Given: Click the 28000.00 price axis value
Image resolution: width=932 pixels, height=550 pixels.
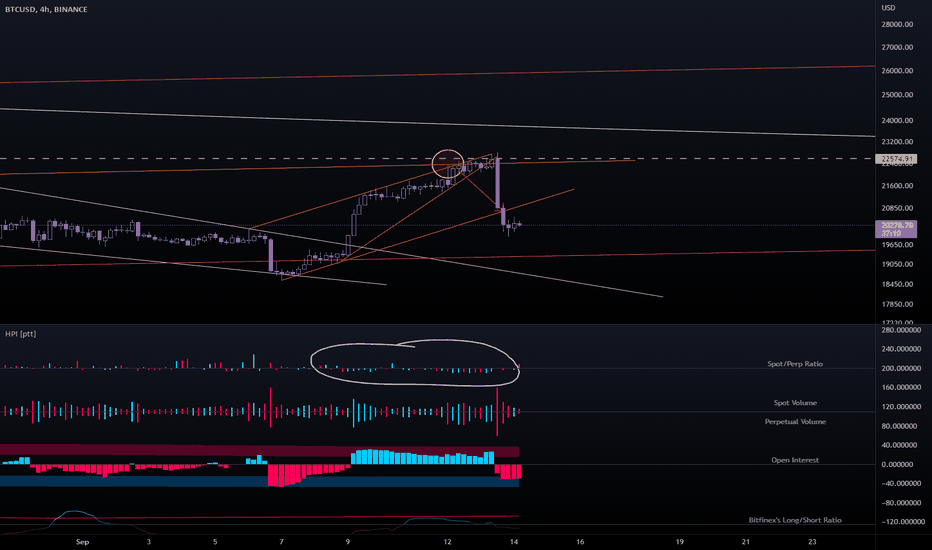Looking at the screenshot, I should coord(898,24).
